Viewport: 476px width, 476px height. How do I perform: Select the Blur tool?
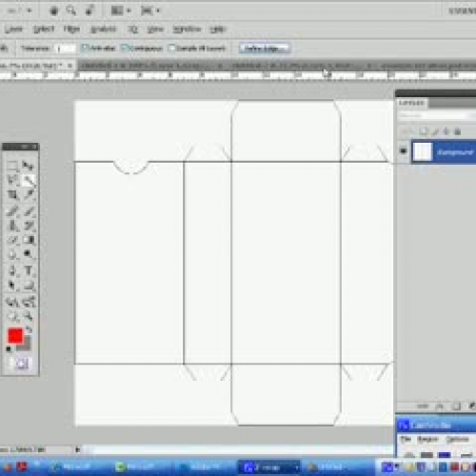pyautogui.click(x=12, y=254)
